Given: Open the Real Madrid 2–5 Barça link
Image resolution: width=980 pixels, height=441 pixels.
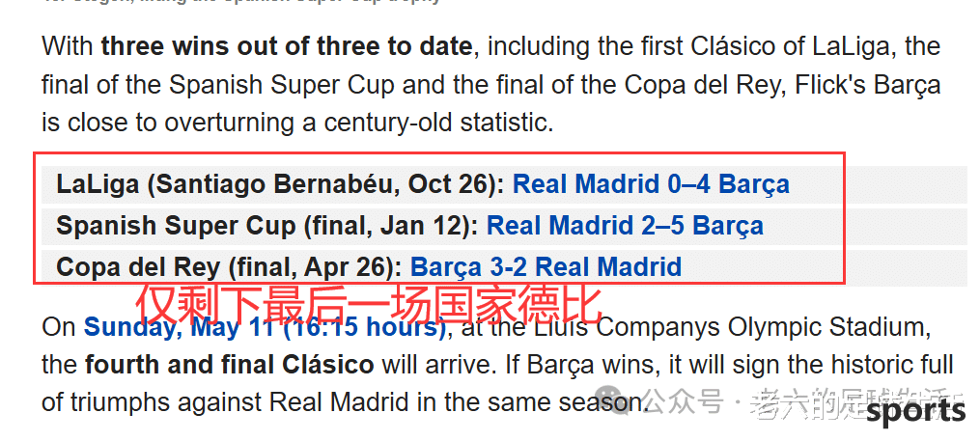Looking at the screenshot, I should [625, 226].
